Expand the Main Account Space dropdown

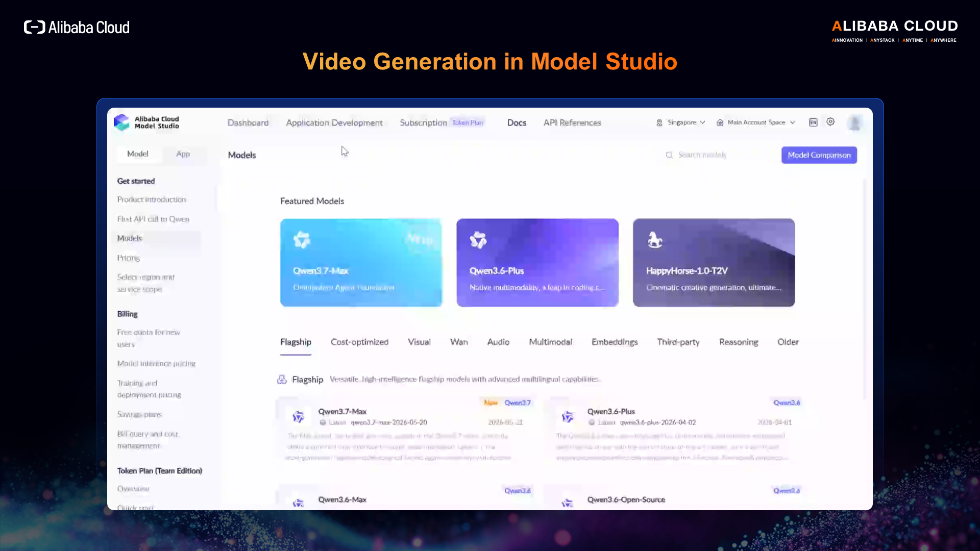point(793,122)
